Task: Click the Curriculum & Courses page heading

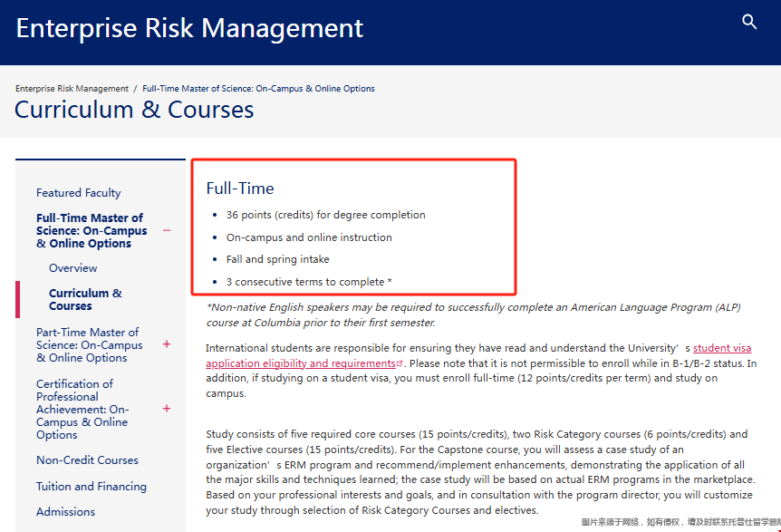Action: (134, 111)
